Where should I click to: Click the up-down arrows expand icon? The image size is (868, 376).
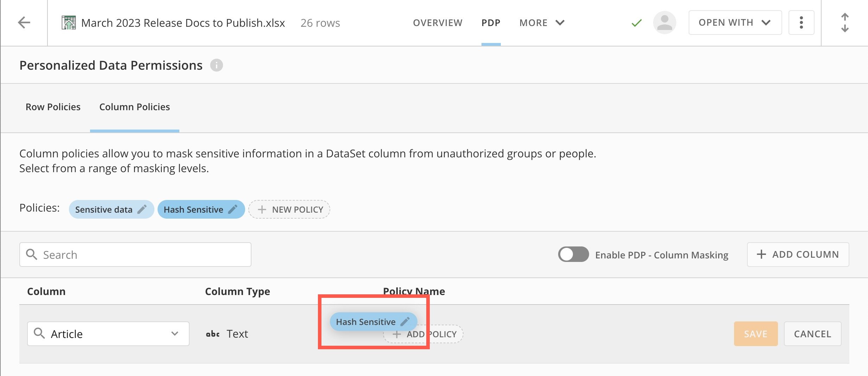845,23
